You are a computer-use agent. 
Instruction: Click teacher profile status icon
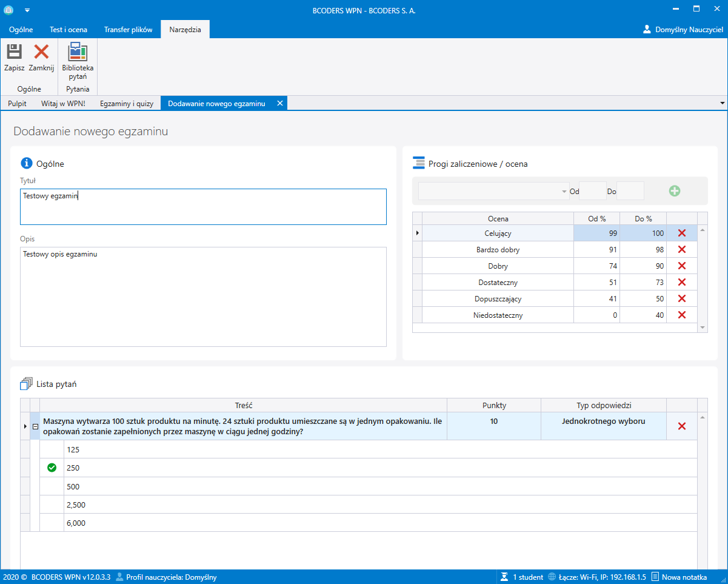(119, 577)
